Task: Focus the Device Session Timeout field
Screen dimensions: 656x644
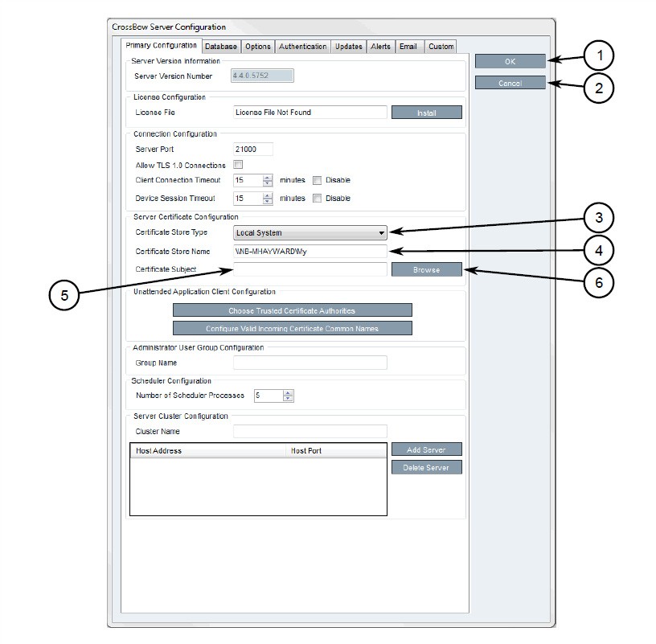Action: click(x=248, y=199)
